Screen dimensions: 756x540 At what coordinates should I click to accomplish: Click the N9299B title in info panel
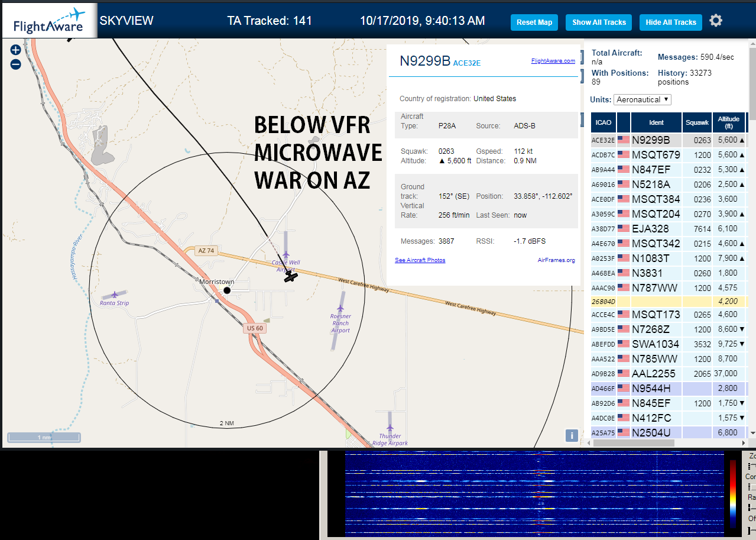pyautogui.click(x=425, y=61)
